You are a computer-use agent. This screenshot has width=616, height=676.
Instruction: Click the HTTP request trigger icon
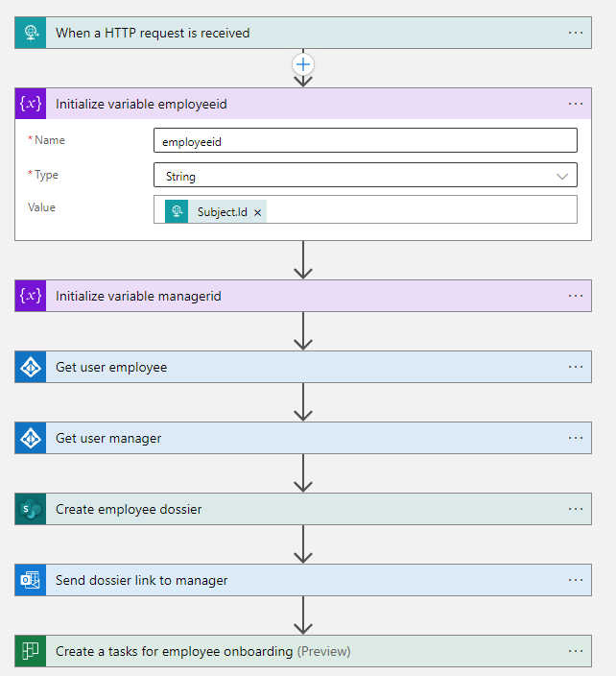coord(31,33)
